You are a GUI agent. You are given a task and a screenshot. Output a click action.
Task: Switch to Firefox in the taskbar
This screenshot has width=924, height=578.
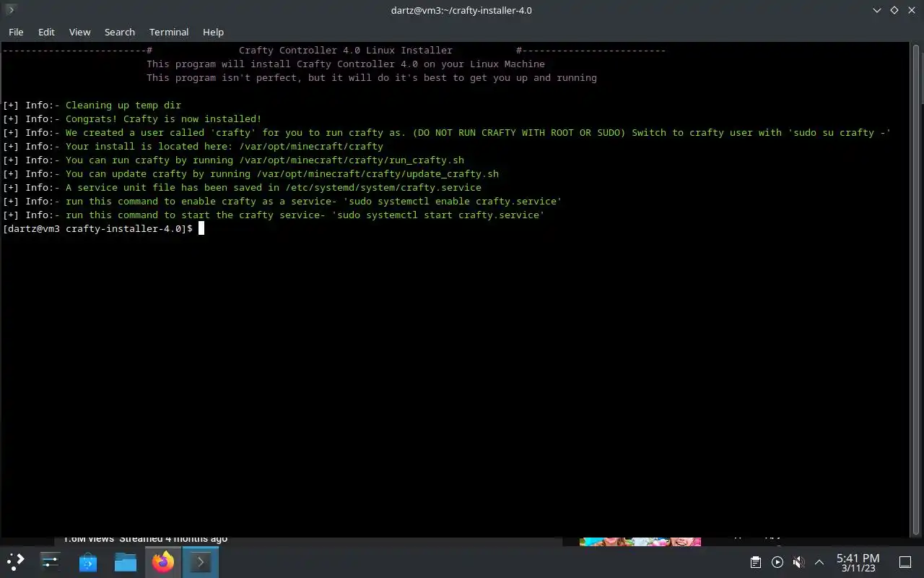(163, 561)
